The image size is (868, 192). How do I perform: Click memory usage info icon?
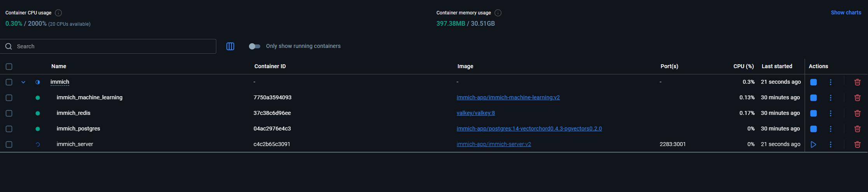(498, 13)
